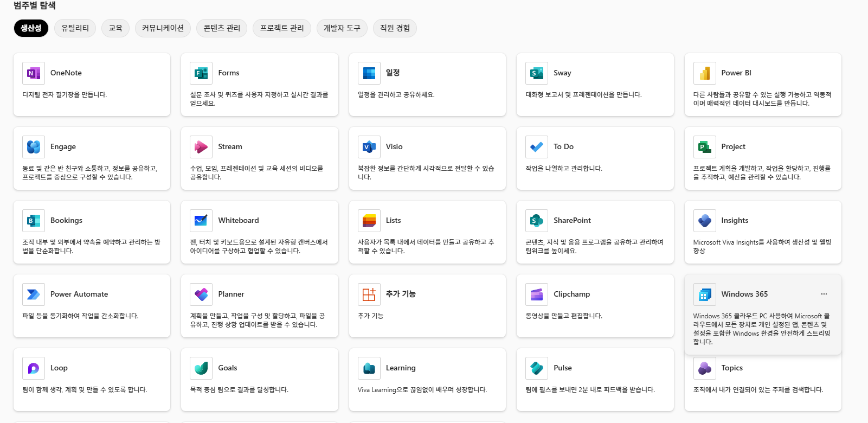Open the Planner icon
This screenshot has width=868, height=423.
pyautogui.click(x=201, y=294)
